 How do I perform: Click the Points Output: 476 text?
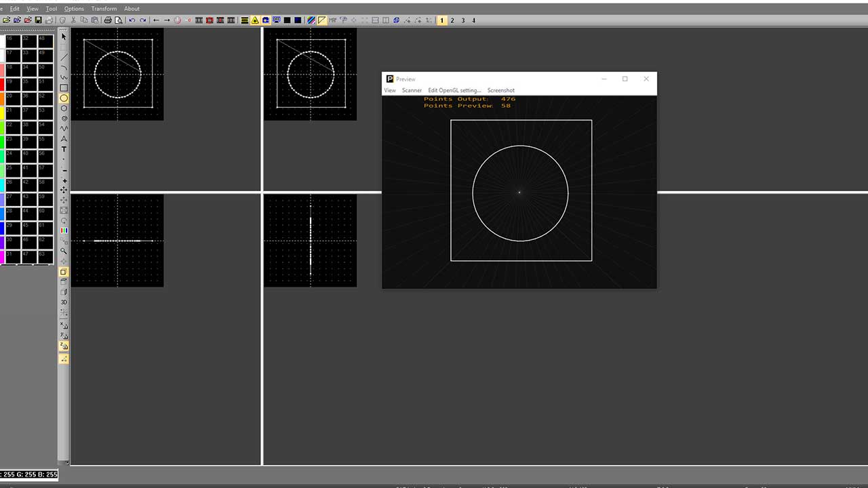[469, 99]
